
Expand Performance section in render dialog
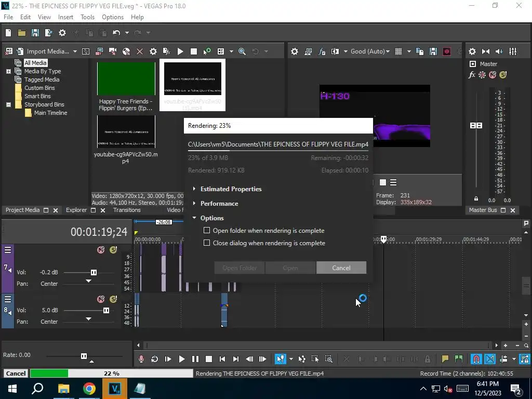[x=194, y=203]
